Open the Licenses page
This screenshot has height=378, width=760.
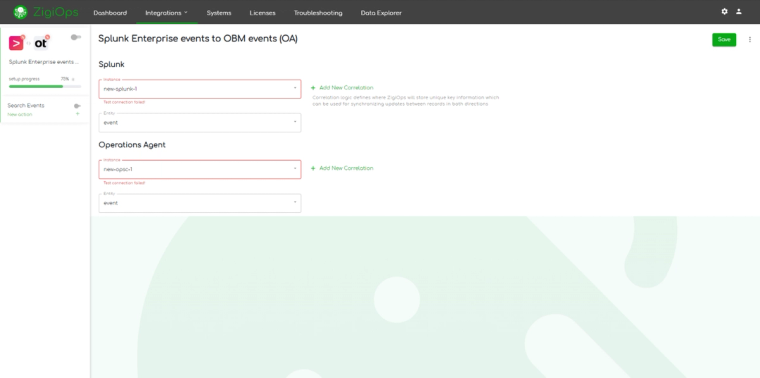point(262,13)
